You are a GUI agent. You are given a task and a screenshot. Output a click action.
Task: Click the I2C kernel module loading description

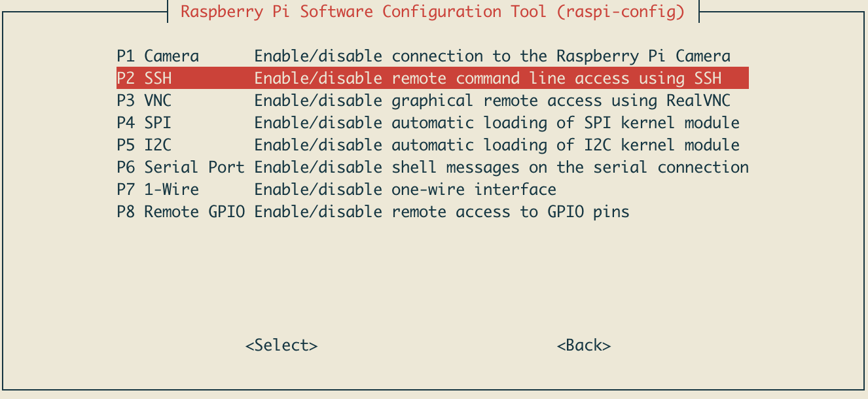(497, 145)
